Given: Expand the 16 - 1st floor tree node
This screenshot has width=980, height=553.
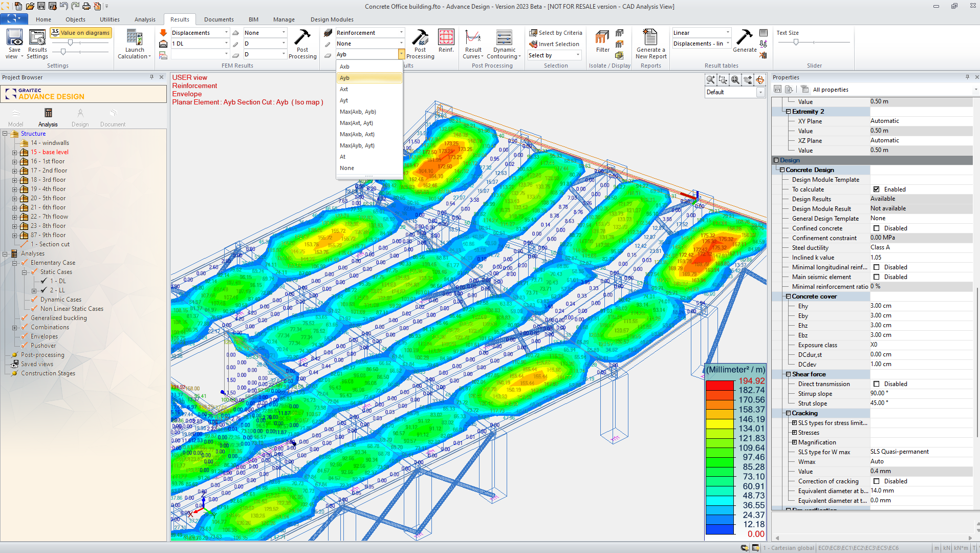Looking at the screenshot, I should (x=15, y=162).
